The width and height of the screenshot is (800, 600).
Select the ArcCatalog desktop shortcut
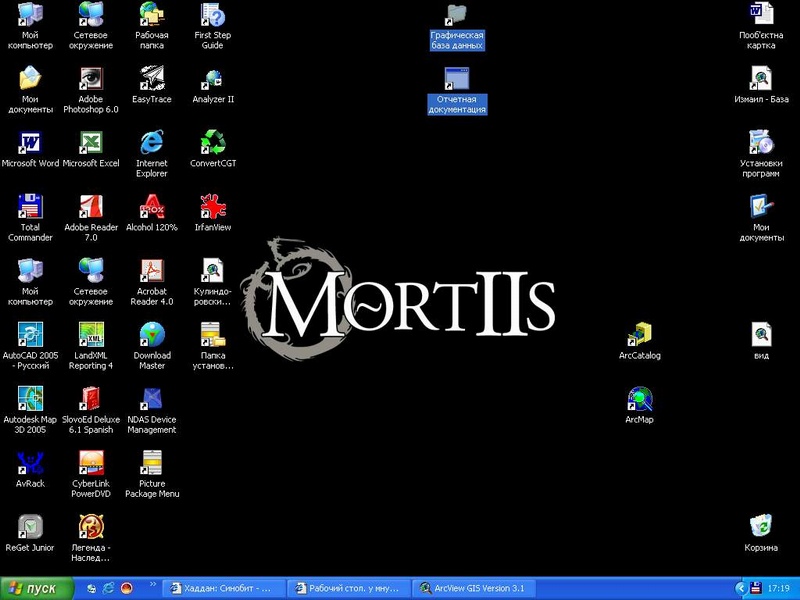tap(639, 341)
